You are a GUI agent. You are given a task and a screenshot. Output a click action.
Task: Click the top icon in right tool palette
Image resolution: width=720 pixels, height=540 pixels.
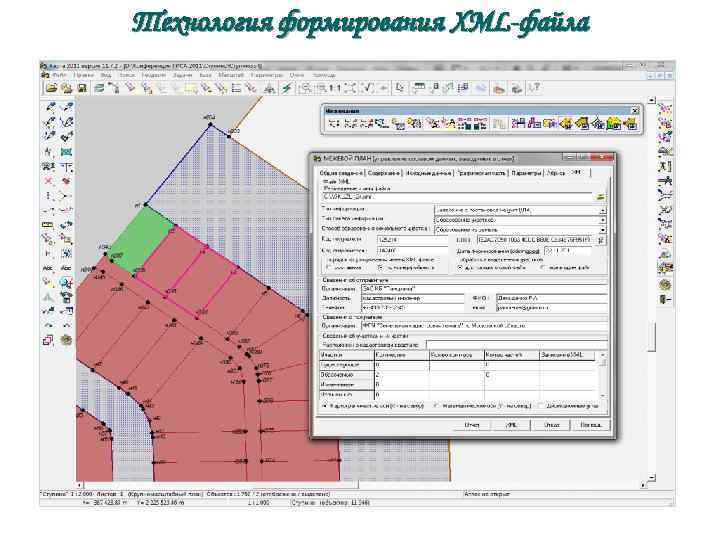664,109
